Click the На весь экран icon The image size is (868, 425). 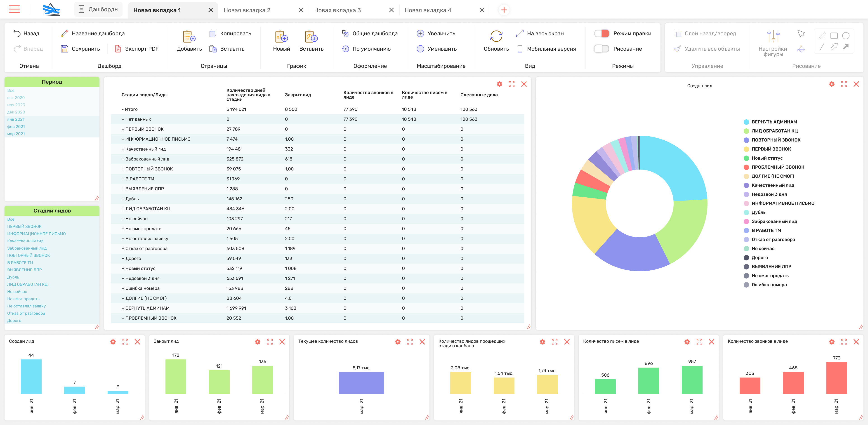[520, 33]
